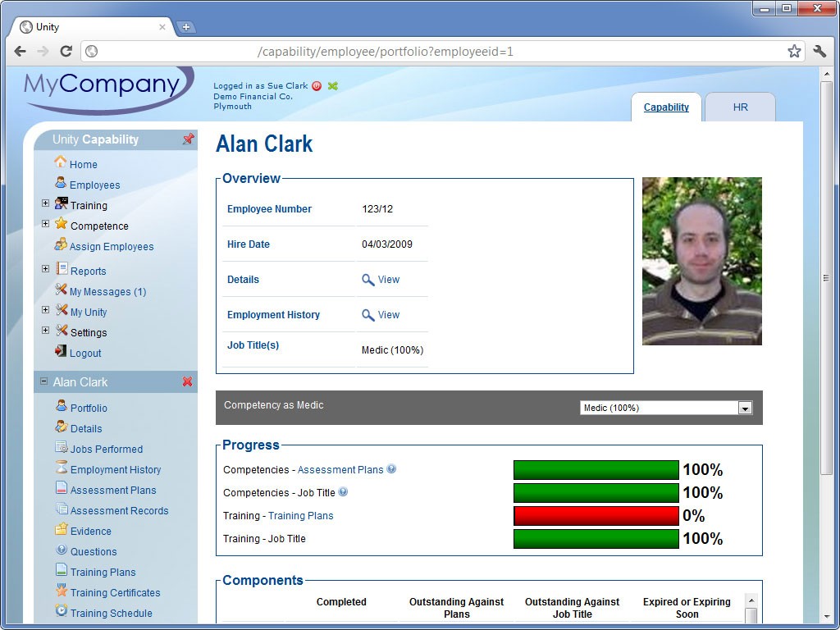Screen dimensions: 840x630
Task: Click the green icon after the power button
Action: coord(333,85)
